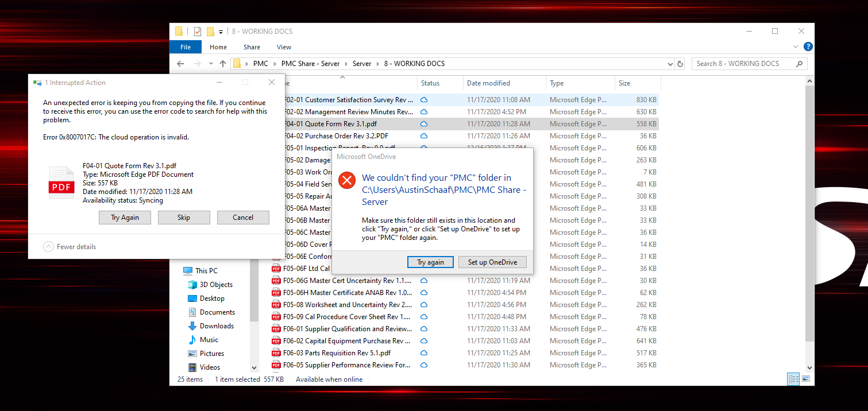The image size is (868, 411).
Task: Switch to Details view icon
Action: coord(794,379)
